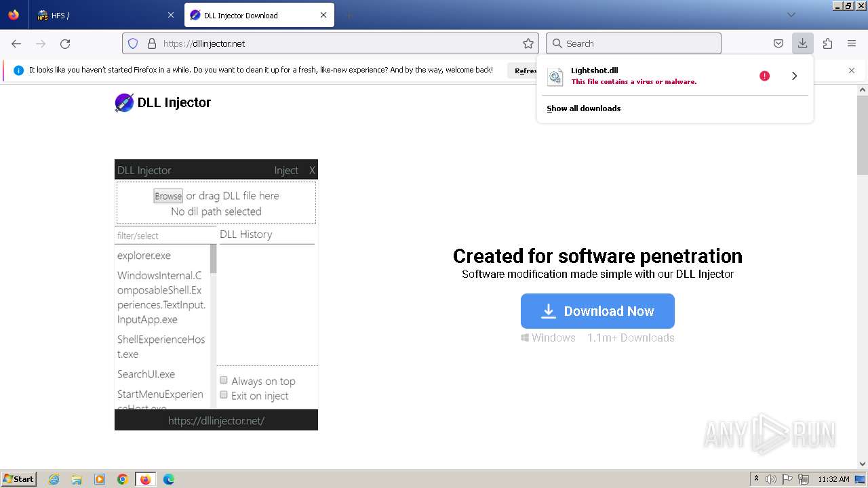Viewport: 868px width, 488px height.
Task: Focus the browser Search box
Action: click(x=633, y=43)
